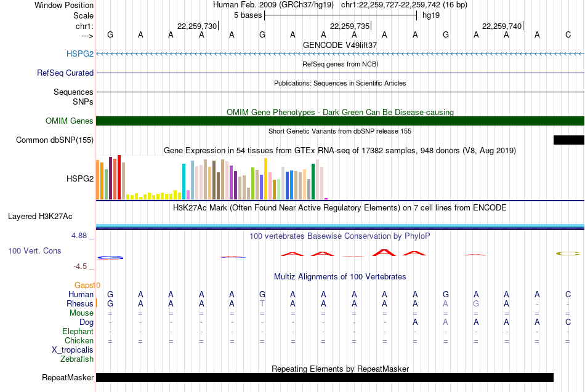The height and width of the screenshot is (392, 585).
Task: Click the Layered H3K27Ac signal band
Action: 340,227
